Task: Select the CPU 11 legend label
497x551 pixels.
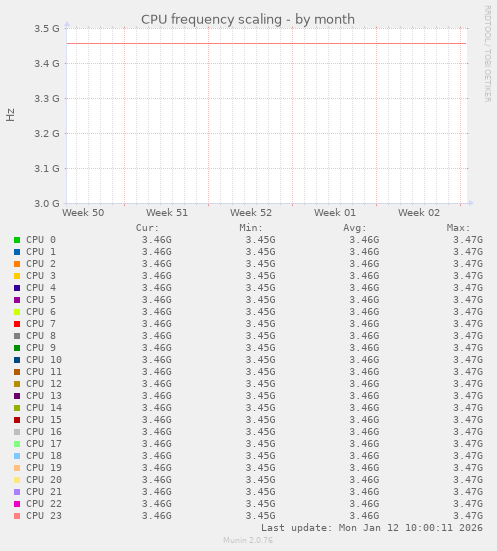Action: coord(44,372)
